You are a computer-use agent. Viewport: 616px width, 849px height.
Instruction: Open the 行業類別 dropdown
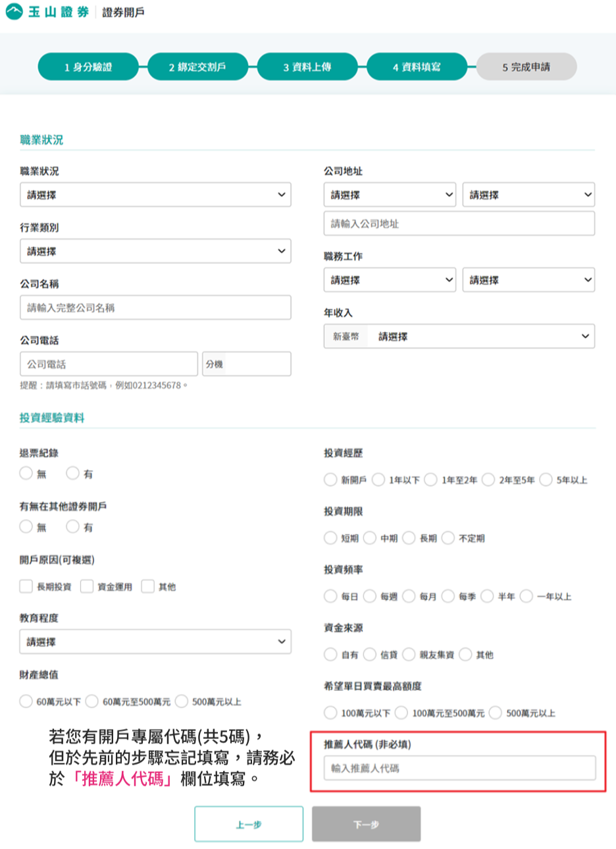(x=155, y=251)
